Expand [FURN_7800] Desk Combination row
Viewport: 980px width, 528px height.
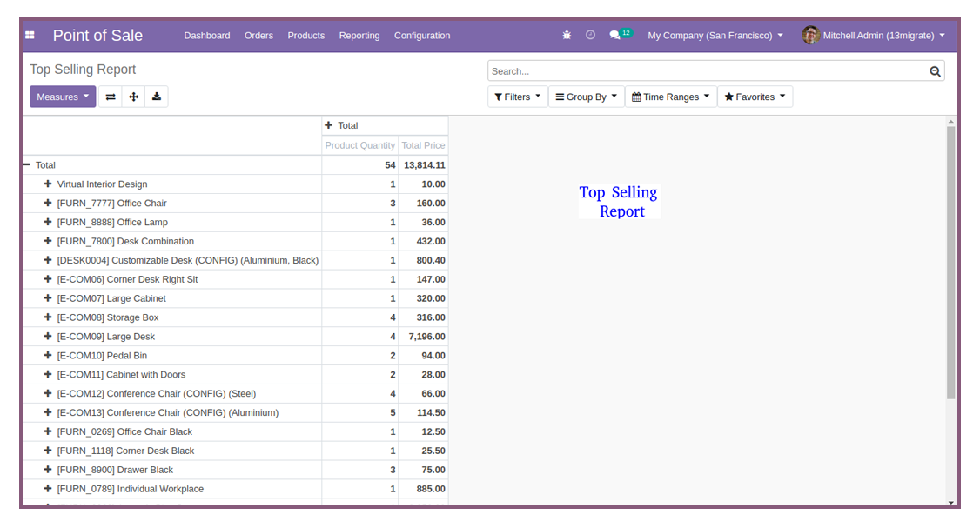48,241
